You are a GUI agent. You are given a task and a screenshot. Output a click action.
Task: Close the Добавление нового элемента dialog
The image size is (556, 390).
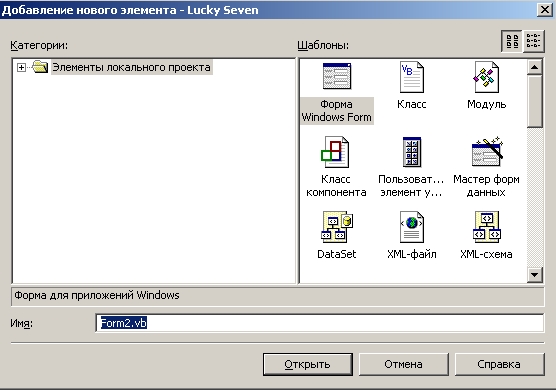pos(544,10)
